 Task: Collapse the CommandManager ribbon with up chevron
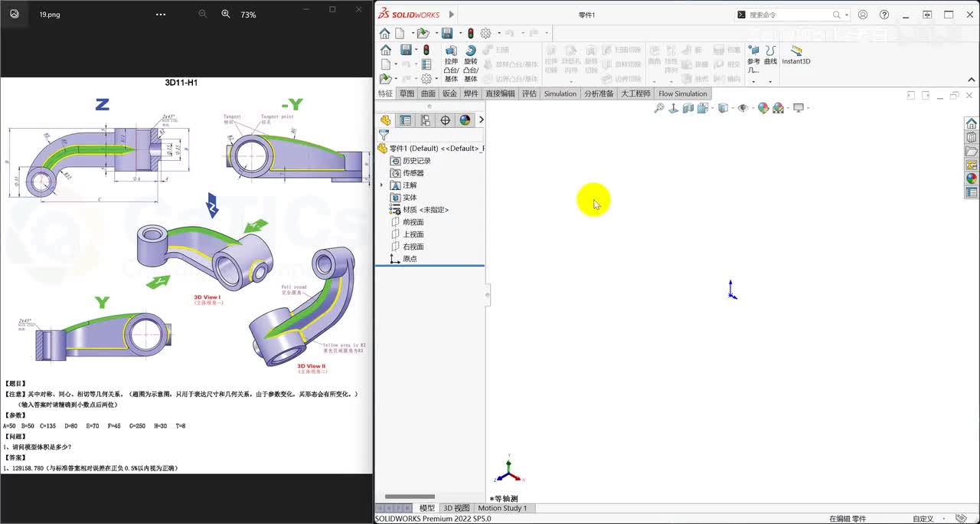tap(971, 80)
